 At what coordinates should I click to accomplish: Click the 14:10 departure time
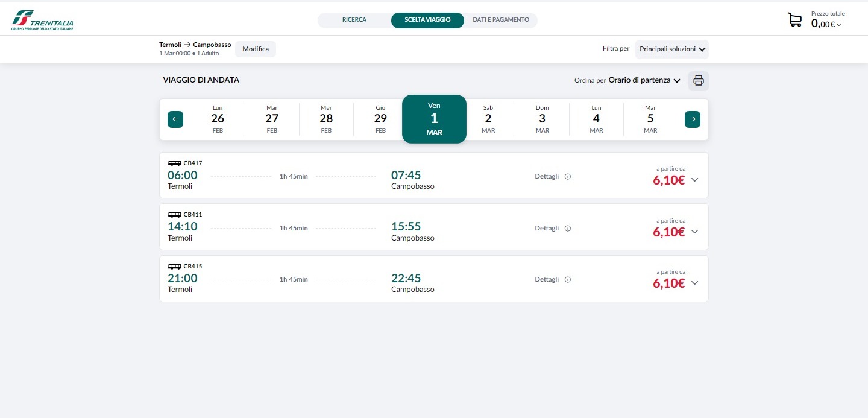183,227
